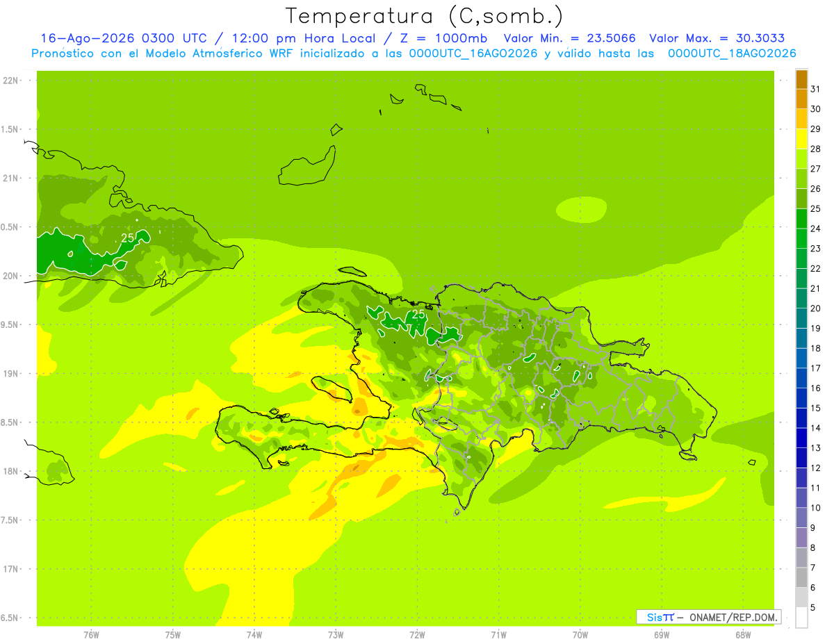The height and width of the screenshot is (644, 834).
Task: Click the '75W' longitude label
Action: coord(173,635)
